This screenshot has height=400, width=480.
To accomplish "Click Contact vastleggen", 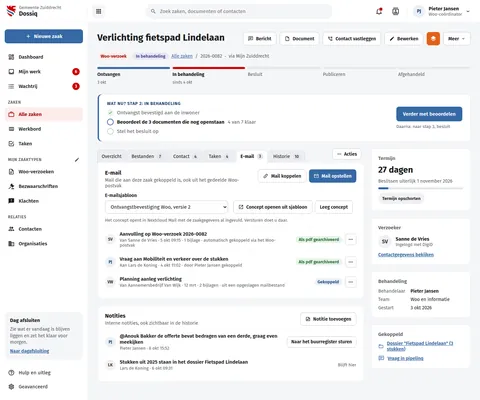I will pyautogui.click(x=352, y=39).
